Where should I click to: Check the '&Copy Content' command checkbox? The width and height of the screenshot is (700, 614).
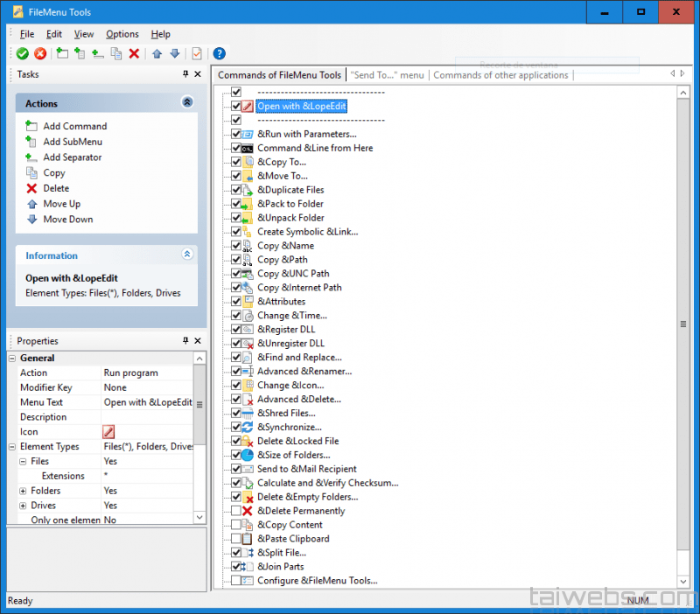pos(234,524)
